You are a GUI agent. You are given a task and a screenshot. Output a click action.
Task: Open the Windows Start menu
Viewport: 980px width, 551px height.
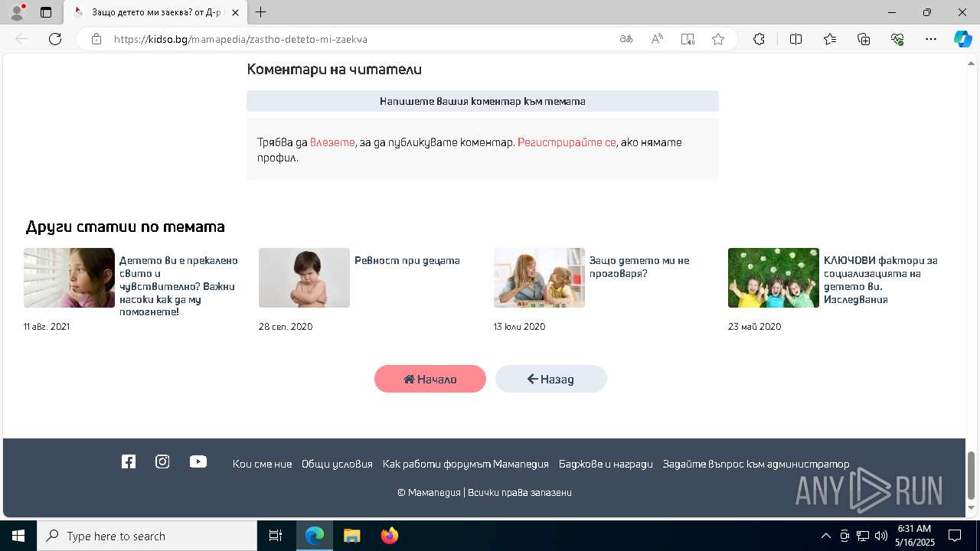(18, 536)
